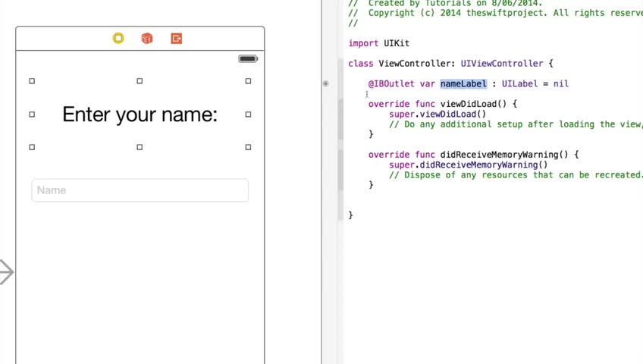Screen dimensions: 643x364
Task: Click the '@IBOutlet' attribute text
Action: tap(391, 83)
